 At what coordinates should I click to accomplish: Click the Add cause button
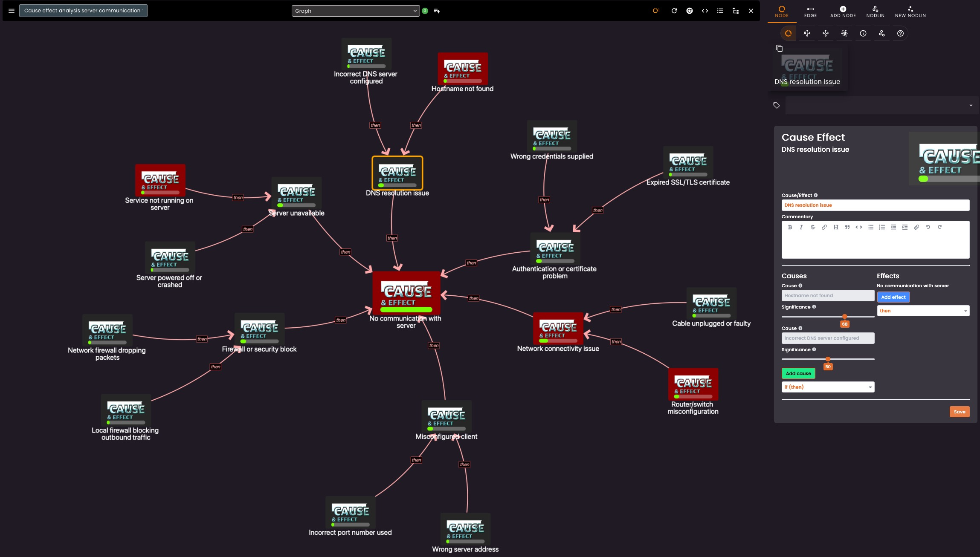coord(798,373)
